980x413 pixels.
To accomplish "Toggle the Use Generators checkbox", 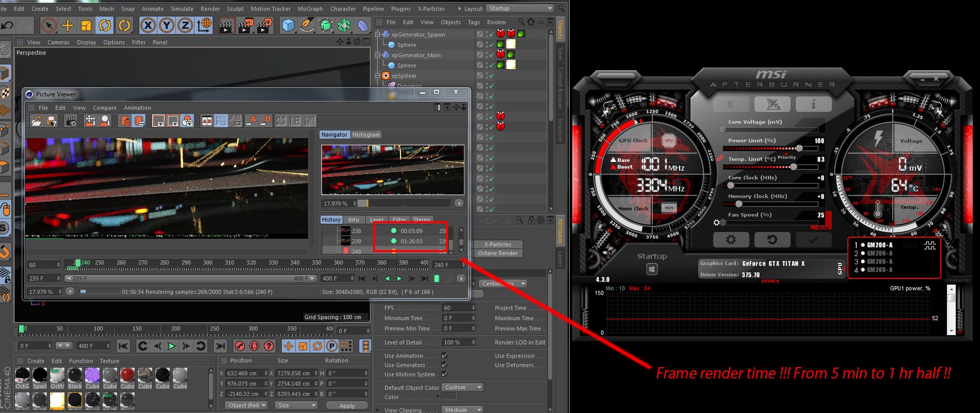I will click(x=444, y=365).
